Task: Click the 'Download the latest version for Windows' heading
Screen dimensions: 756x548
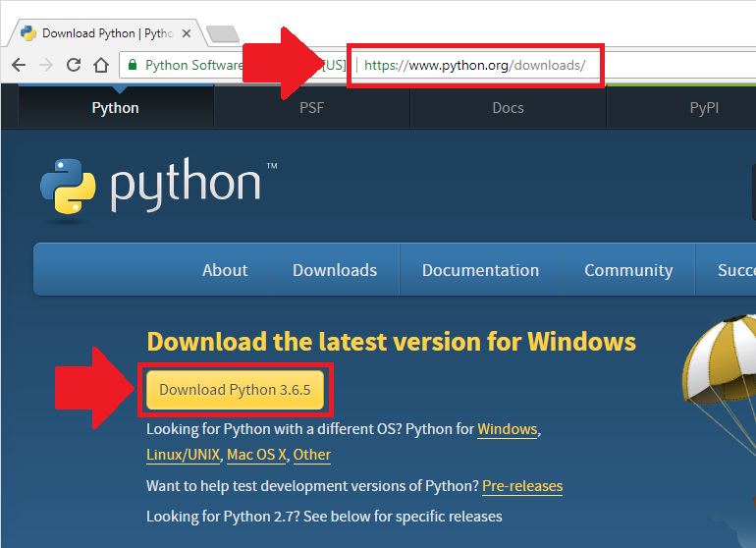Action: coord(391,342)
